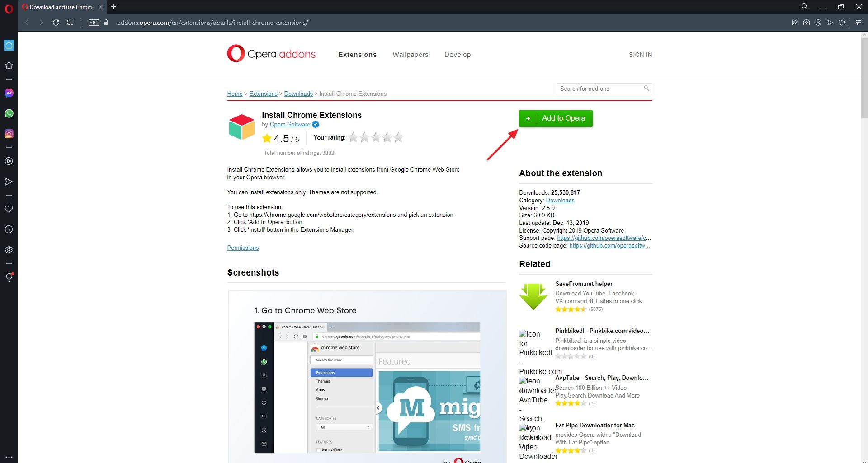
Task: Reload the current page
Action: tap(56, 23)
